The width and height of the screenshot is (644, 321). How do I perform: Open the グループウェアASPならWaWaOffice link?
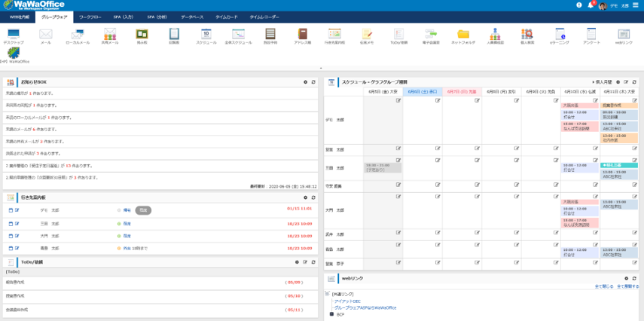pyautogui.click(x=365, y=307)
